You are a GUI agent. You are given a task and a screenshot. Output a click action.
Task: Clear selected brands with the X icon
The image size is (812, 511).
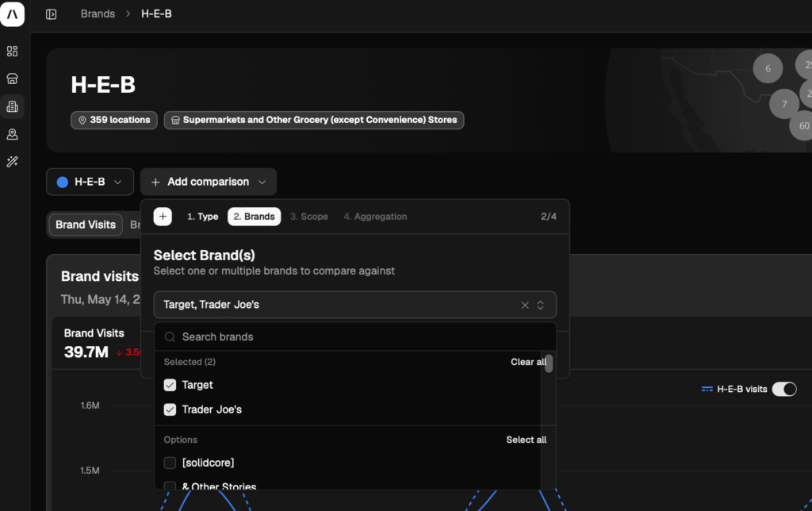click(525, 305)
